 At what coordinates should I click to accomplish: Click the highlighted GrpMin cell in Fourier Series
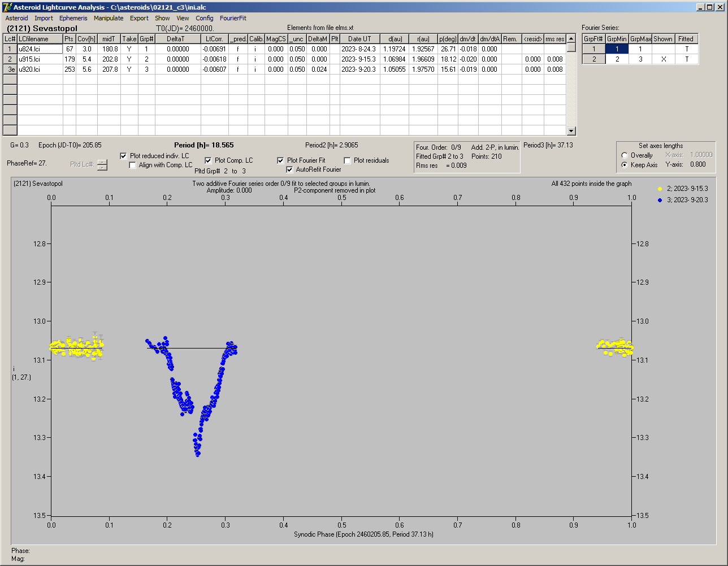(x=617, y=49)
